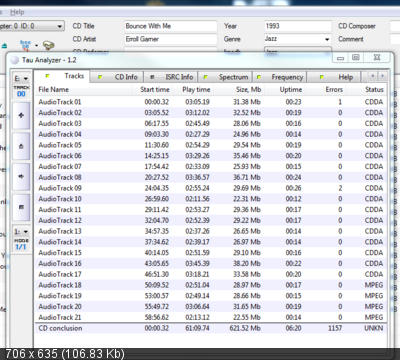The image size is (400, 360).
Task: Click the analyze button with the plus icon
Action: pos(21,116)
